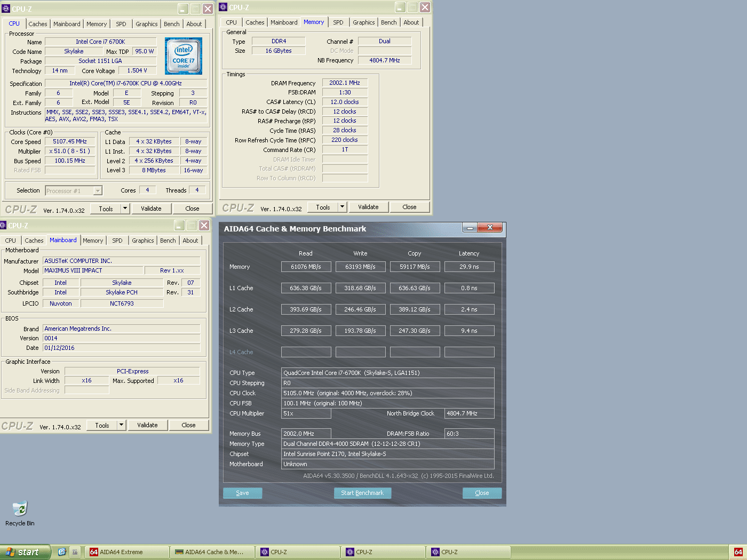Image resolution: width=747 pixels, height=560 pixels.
Task: Click the North Bridge Clock 4804.7 MHz field
Action: 469,413
